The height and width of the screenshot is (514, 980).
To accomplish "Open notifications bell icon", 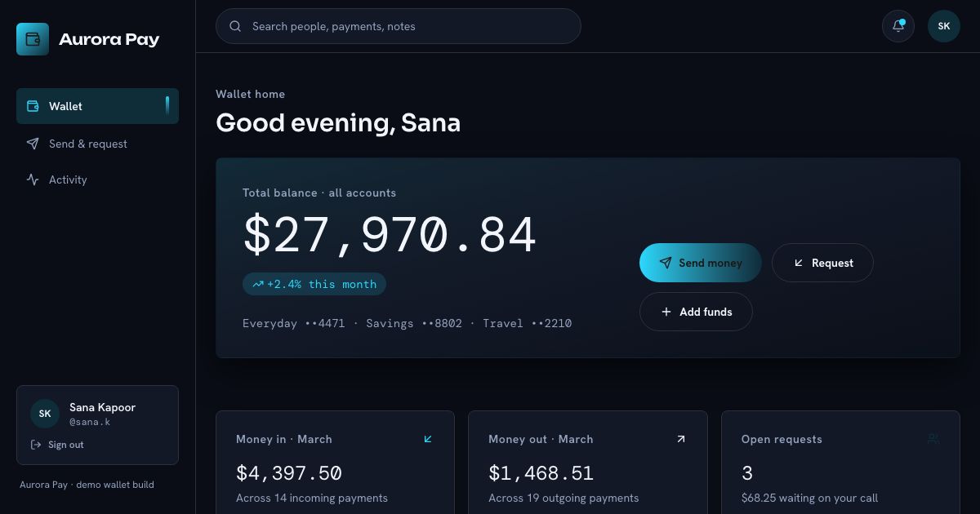I will click(x=898, y=26).
